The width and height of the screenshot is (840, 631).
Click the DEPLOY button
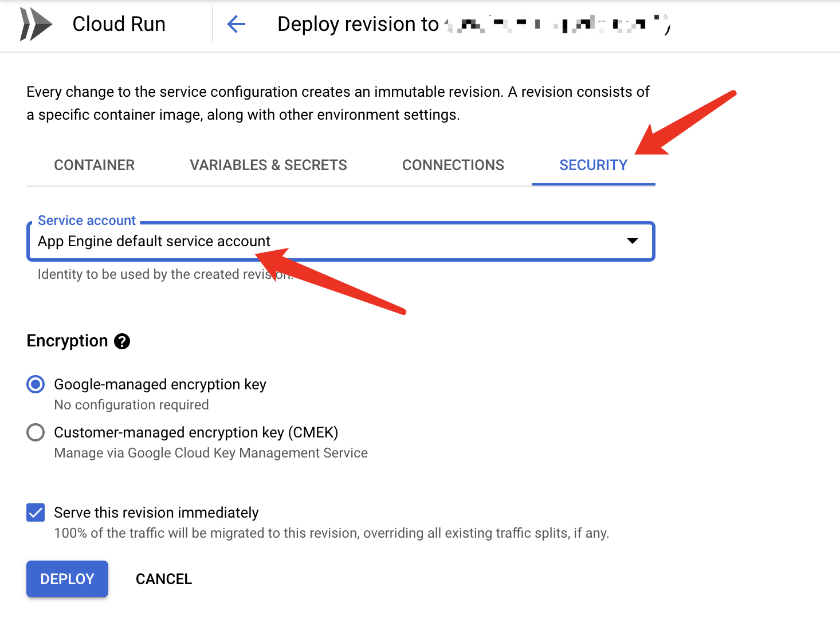tap(67, 579)
